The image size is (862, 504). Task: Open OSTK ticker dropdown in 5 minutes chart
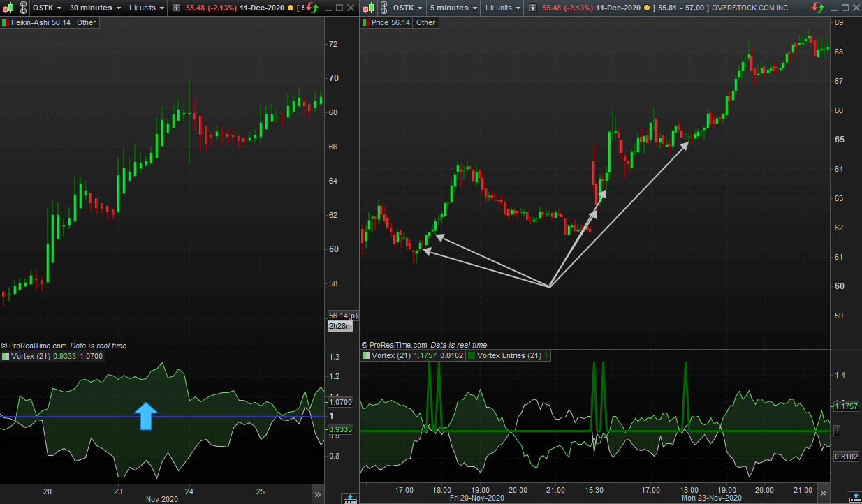coord(407,8)
